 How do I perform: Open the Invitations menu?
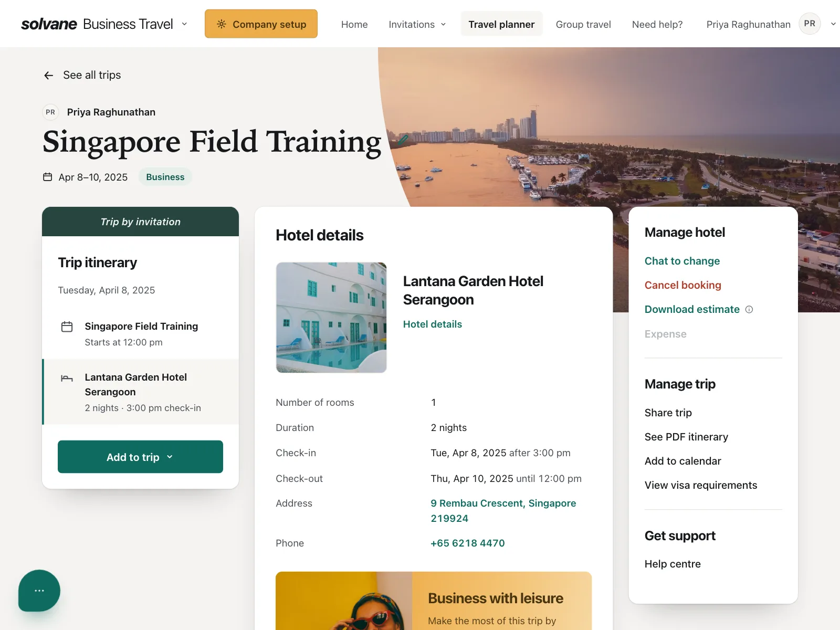[x=417, y=25]
